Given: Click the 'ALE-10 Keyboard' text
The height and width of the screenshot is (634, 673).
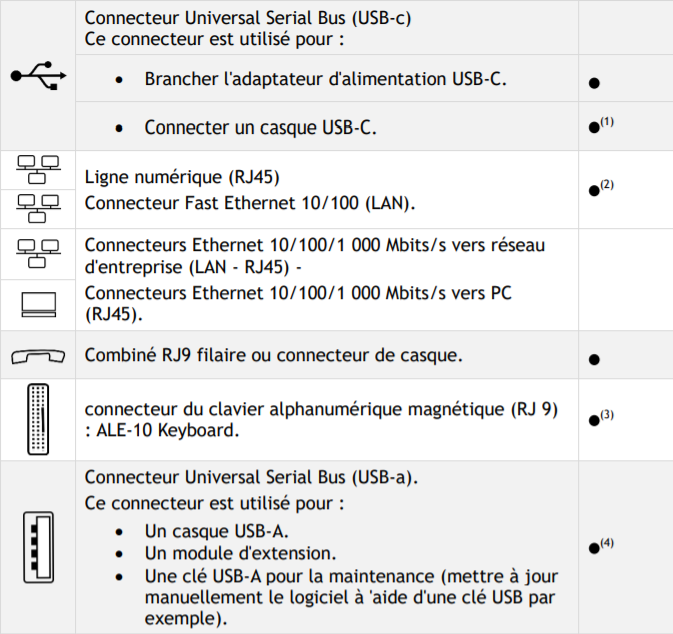Looking at the screenshot, I should pyautogui.click(x=167, y=430).
